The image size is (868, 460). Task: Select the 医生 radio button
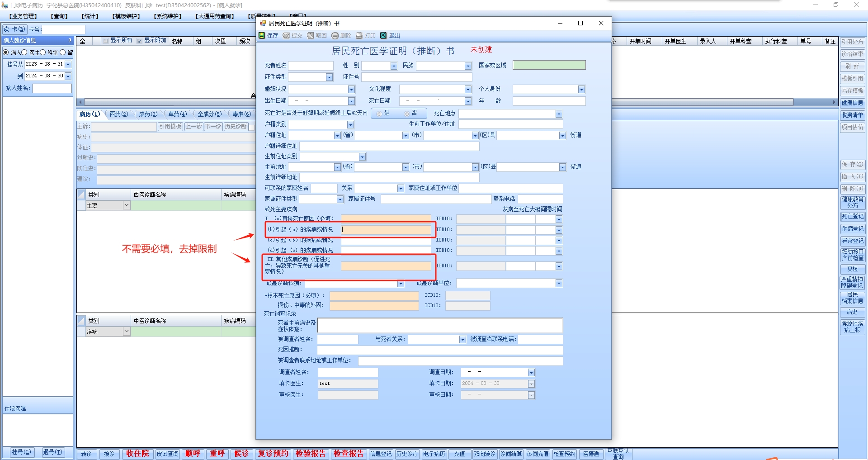click(x=24, y=52)
